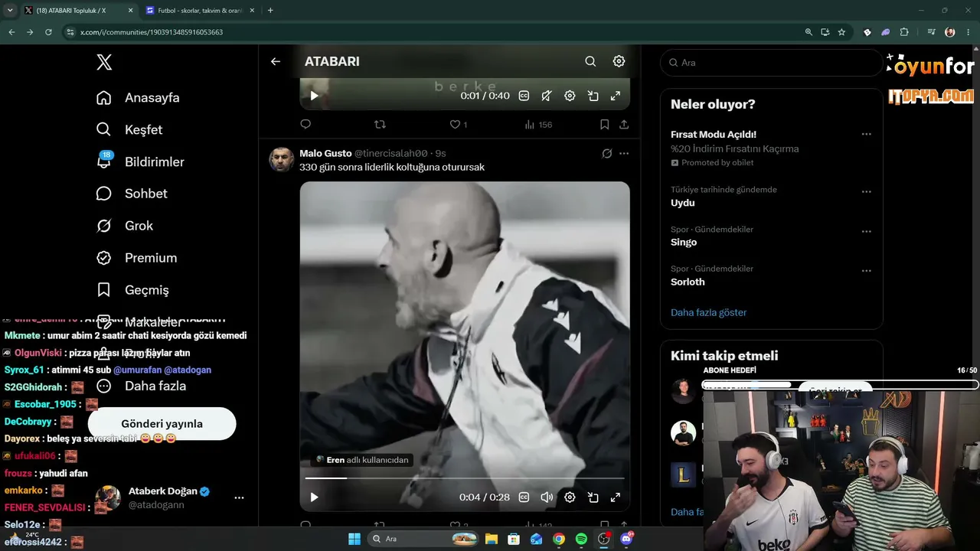Open Ataberk Doğan account menu dots
Viewport: 980px width, 551px height.
pyautogui.click(x=239, y=497)
